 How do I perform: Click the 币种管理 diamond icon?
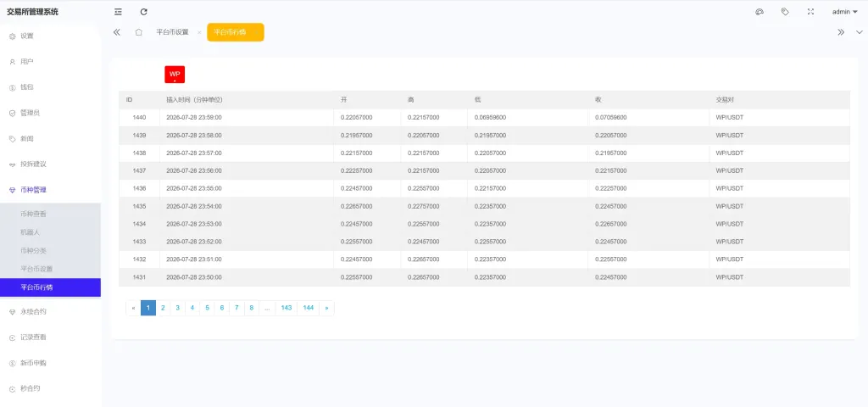[x=12, y=190]
